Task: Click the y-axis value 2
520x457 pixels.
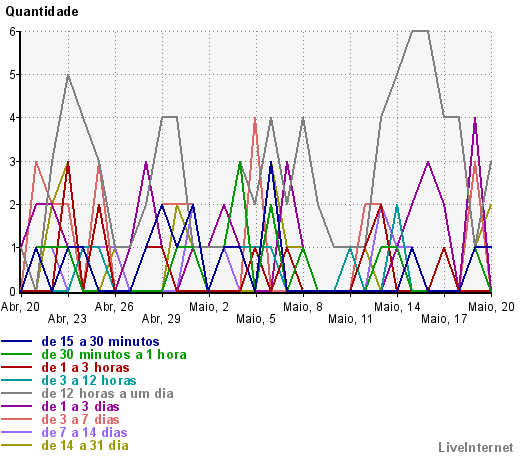Action: click(13, 205)
